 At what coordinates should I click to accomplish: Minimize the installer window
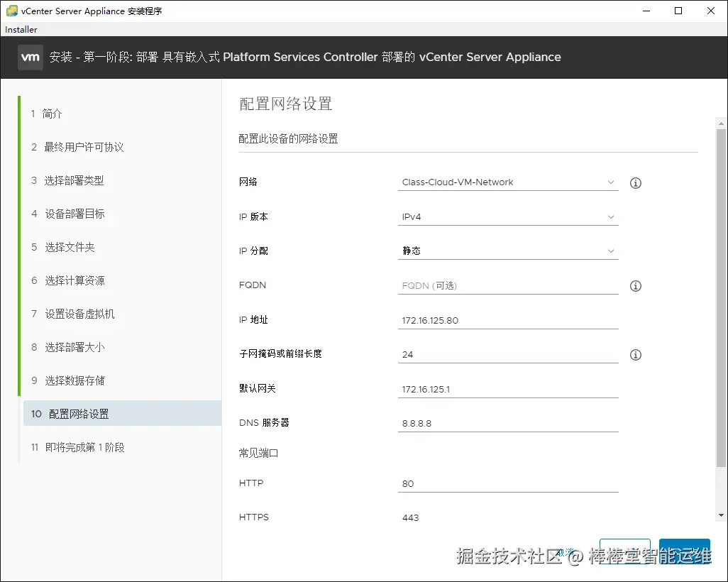(646, 11)
